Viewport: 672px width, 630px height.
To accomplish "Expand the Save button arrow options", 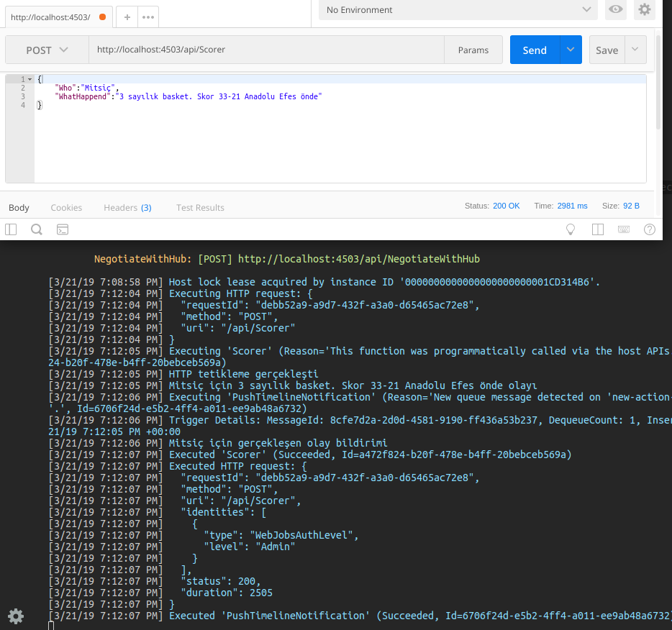I will [635, 50].
